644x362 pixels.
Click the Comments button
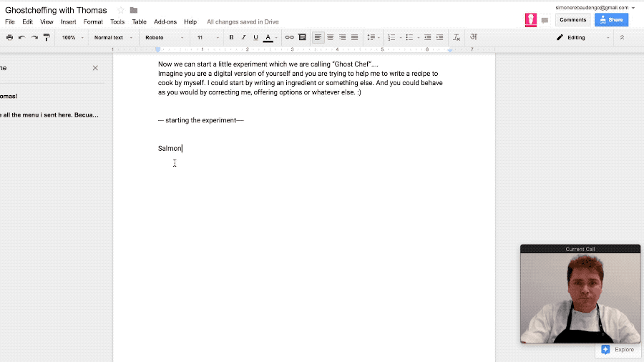click(572, 20)
